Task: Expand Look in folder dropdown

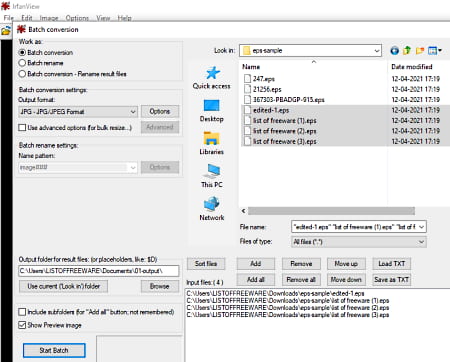Action: (377, 51)
